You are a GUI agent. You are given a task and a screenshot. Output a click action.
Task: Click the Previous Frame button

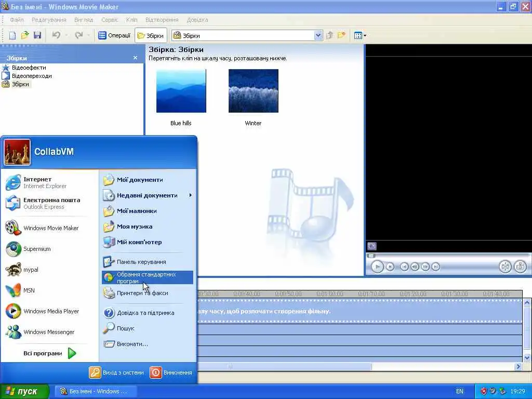point(415,267)
